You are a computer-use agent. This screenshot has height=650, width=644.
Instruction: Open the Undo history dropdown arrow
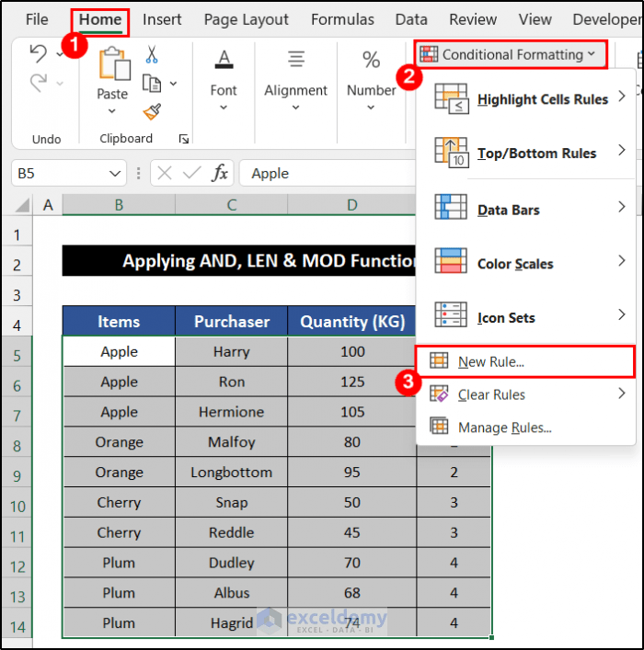(60, 54)
